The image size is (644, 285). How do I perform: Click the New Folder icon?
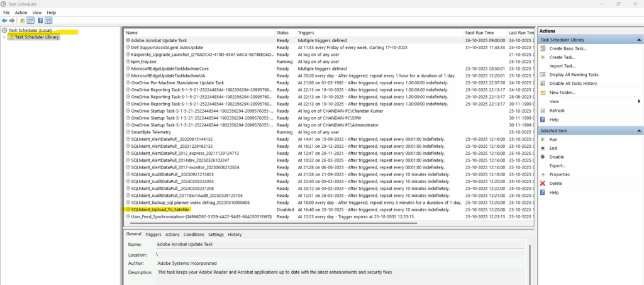coord(543,92)
